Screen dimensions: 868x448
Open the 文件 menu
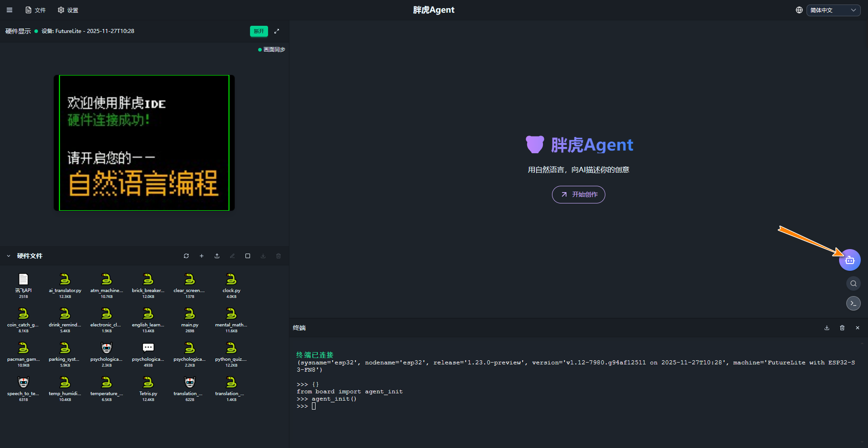coord(36,10)
